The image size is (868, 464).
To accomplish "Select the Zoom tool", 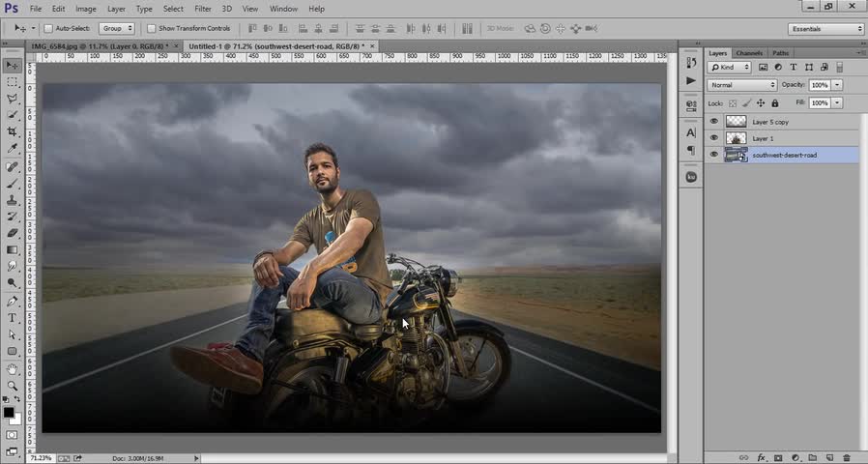I will tap(12, 386).
